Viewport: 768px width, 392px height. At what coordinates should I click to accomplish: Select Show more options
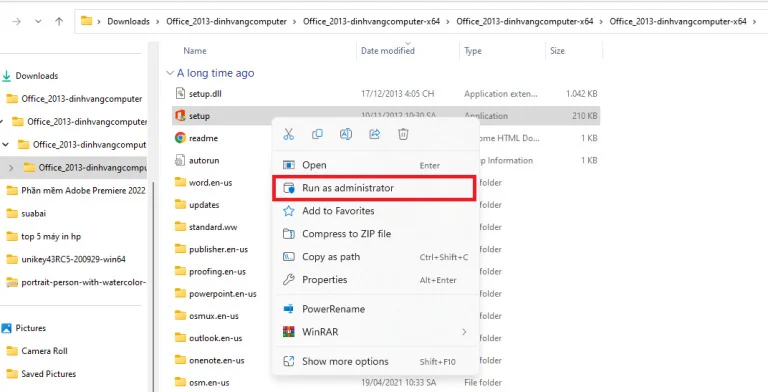tap(375, 362)
